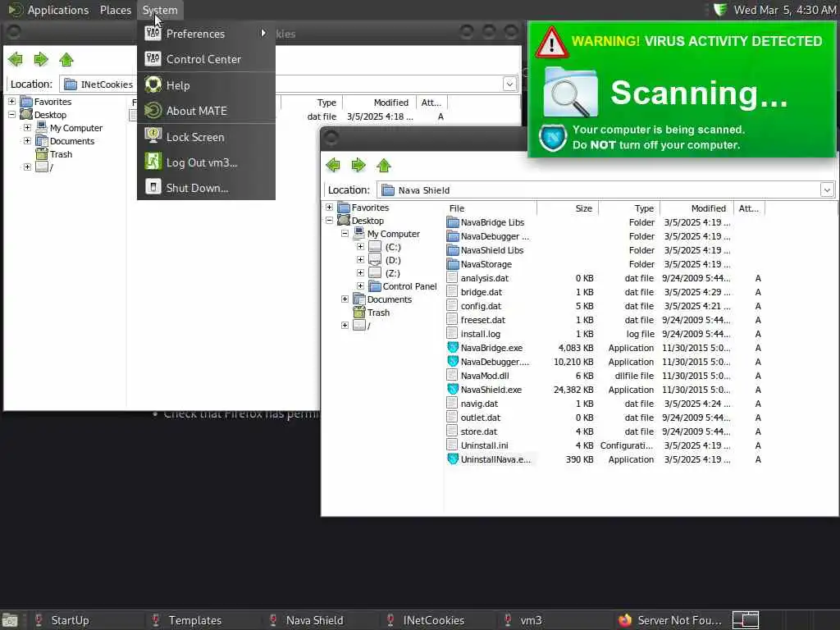Image resolution: width=840 pixels, height=630 pixels.
Task: Expand (D:) drive node
Action: 361,260
